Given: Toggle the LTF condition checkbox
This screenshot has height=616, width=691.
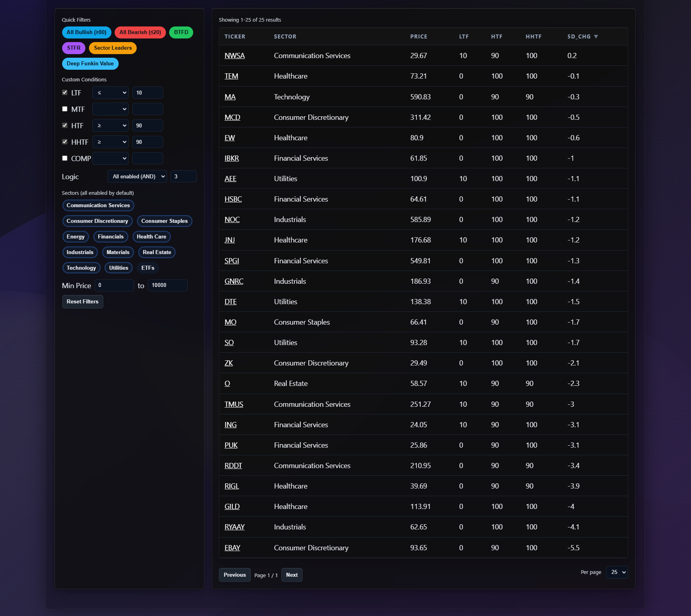Looking at the screenshot, I should click(65, 93).
